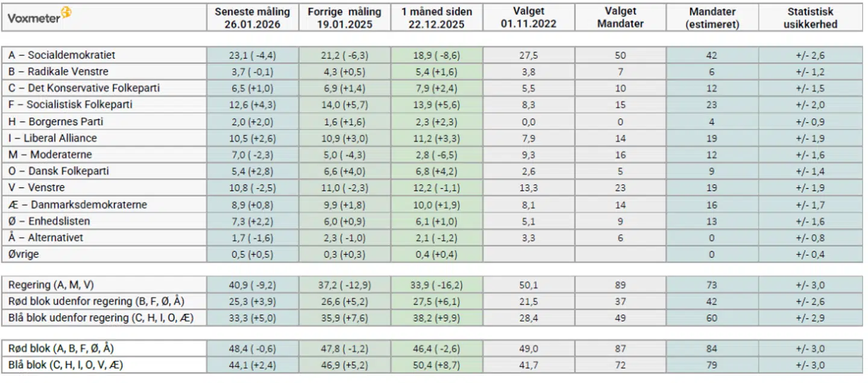Select the 'Mandater (estimeret)' column header
868x383 pixels.
coord(712,18)
